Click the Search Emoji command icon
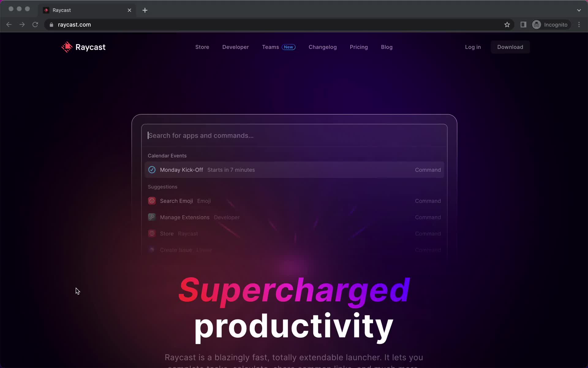This screenshot has height=368, width=588. click(x=151, y=201)
